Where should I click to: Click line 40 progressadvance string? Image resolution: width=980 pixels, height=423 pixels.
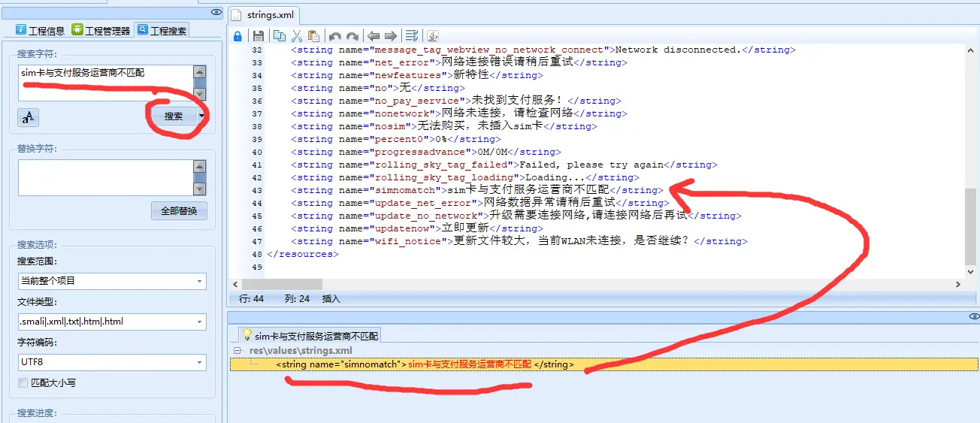point(426,152)
